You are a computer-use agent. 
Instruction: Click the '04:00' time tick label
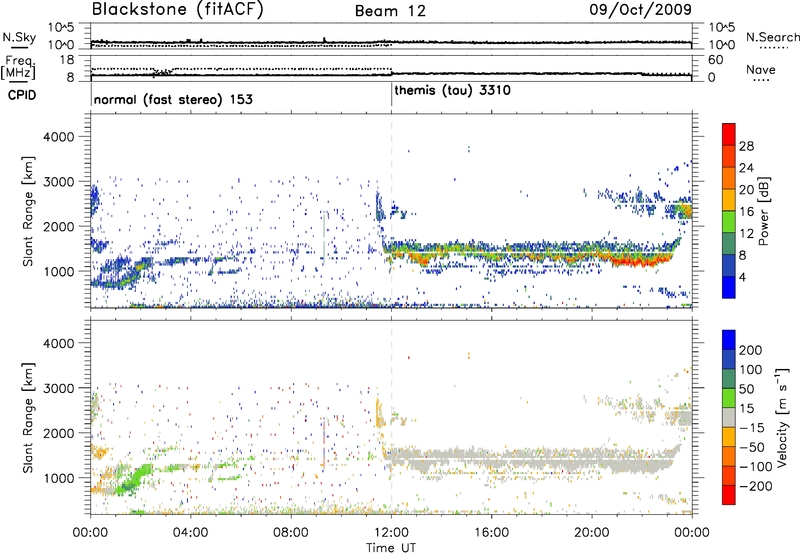[x=190, y=533]
